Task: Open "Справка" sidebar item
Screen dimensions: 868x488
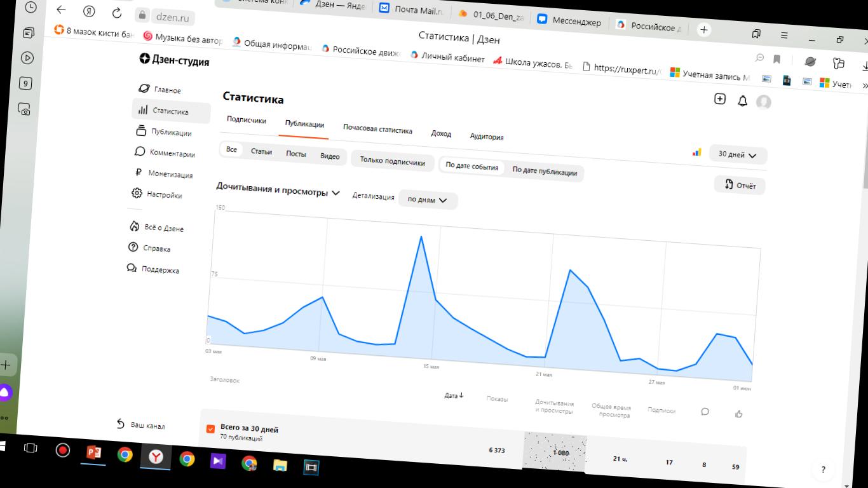Action: pos(150,248)
